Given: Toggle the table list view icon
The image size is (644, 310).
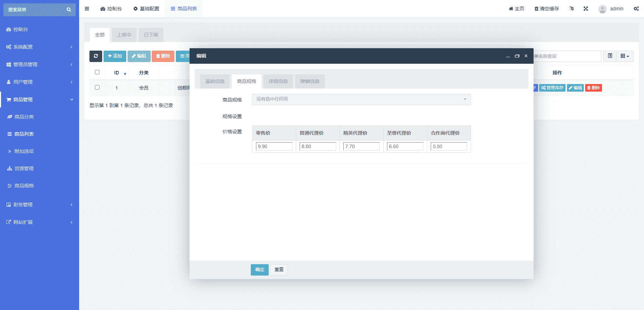Looking at the screenshot, I should click(610, 56).
